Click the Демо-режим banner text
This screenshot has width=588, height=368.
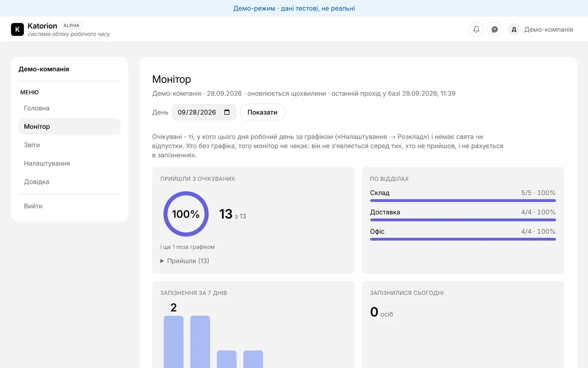click(294, 8)
